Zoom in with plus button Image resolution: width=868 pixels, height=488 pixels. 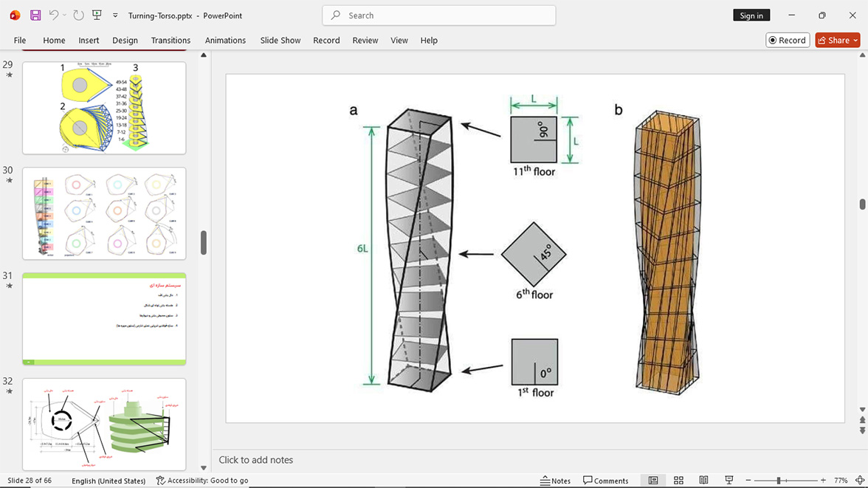(823, 480)
